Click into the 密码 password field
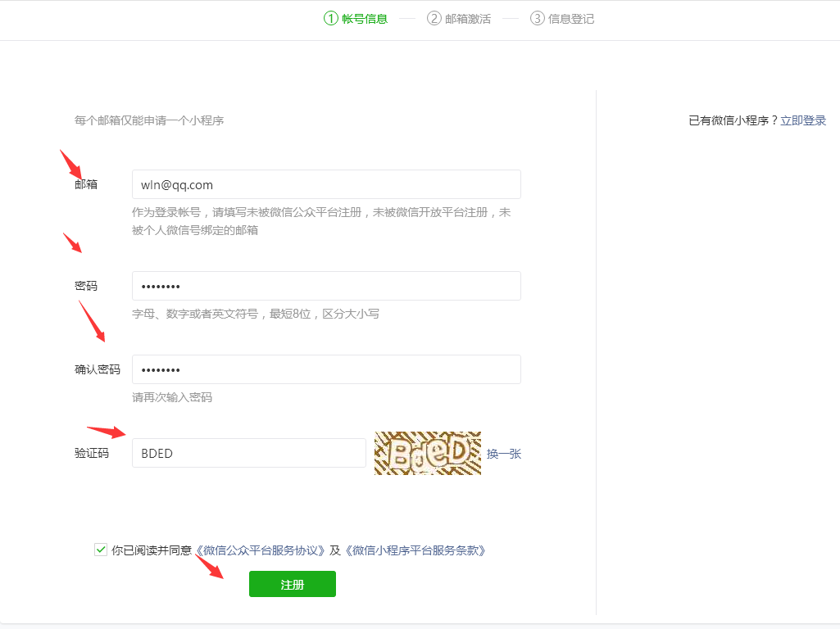Image resolution: width=840 pixels, height=629 pixels. [326, 286]
